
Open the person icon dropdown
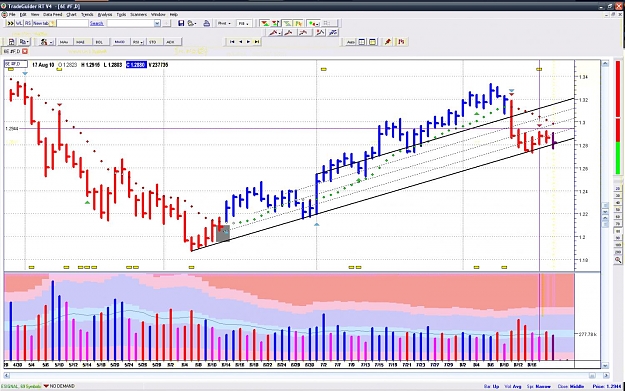[47, 42]
